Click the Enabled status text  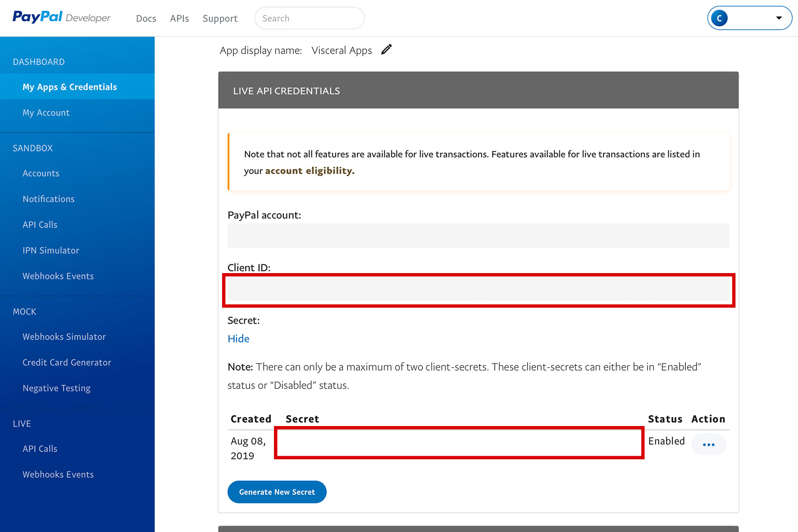(x=666, y=441)
